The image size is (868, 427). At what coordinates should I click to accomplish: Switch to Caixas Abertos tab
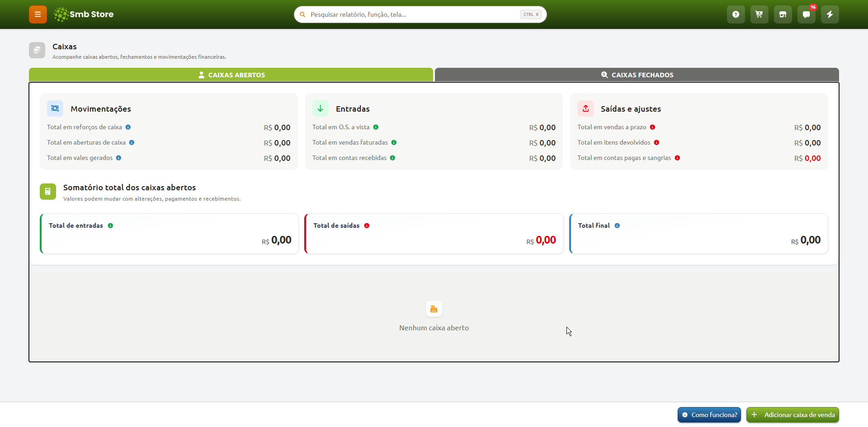(231, 75)
